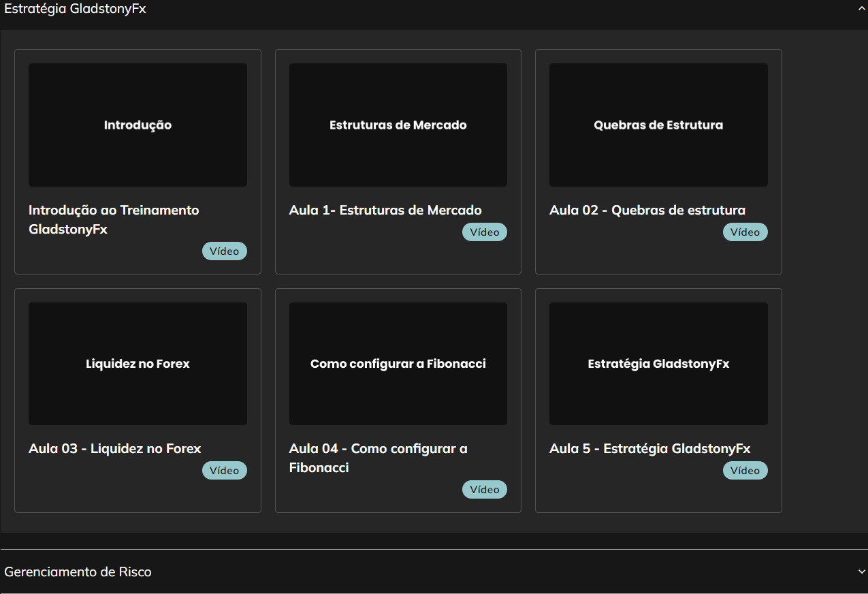Expand the Gerenciamento de Risco chevron

[862, 572]
